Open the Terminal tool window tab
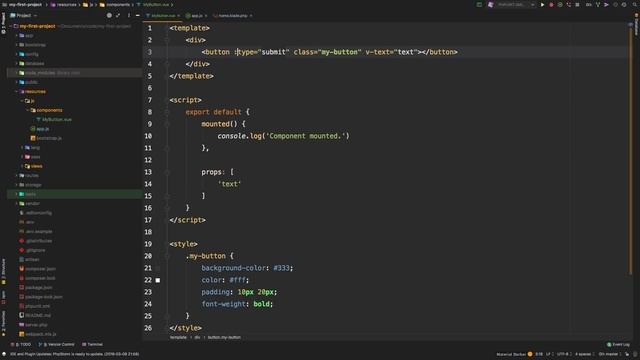640x360 pixels. (92, 344)
